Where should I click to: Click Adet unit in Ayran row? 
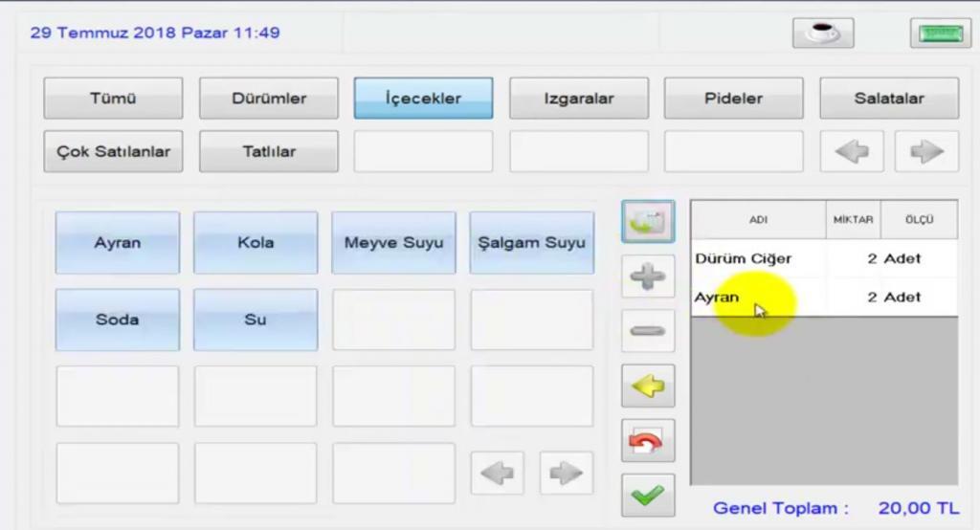(x=902, y=298)
